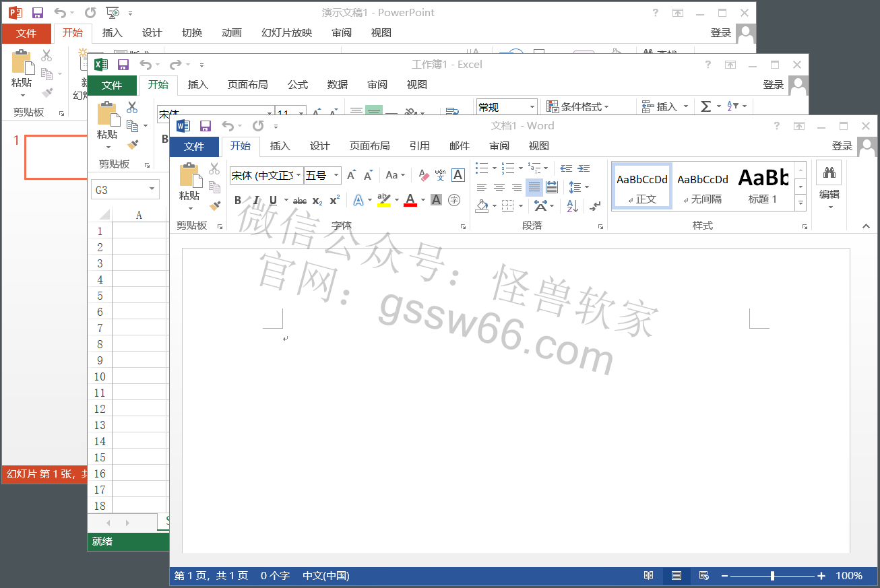Click the zoom in plus button
The image size is (880, 588).
(x=821, y=576)
